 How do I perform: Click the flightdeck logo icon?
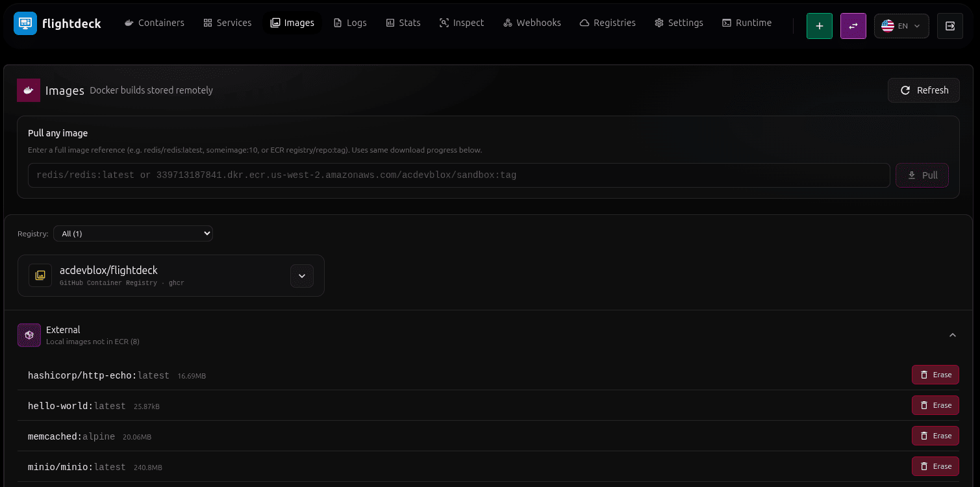coord(25,23)
